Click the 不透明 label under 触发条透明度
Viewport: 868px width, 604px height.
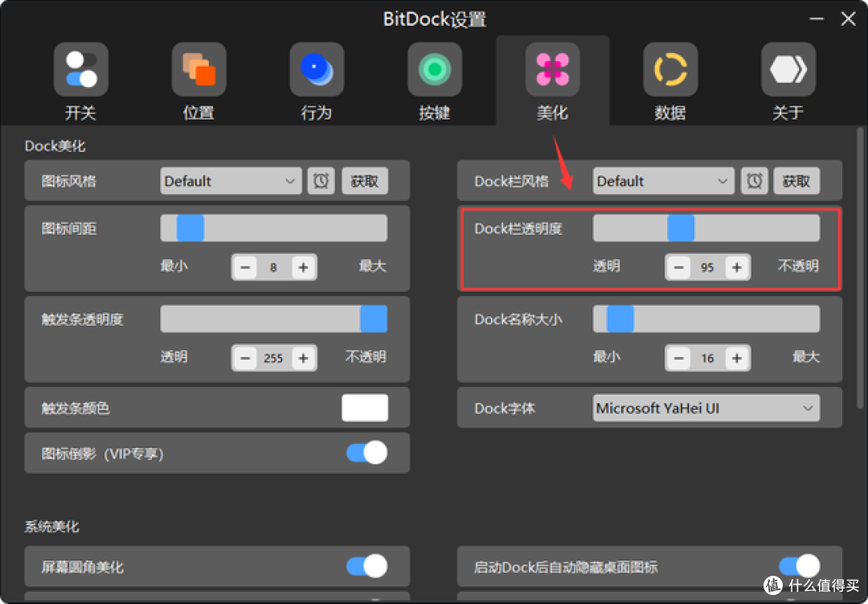click(x=366, y=357)
